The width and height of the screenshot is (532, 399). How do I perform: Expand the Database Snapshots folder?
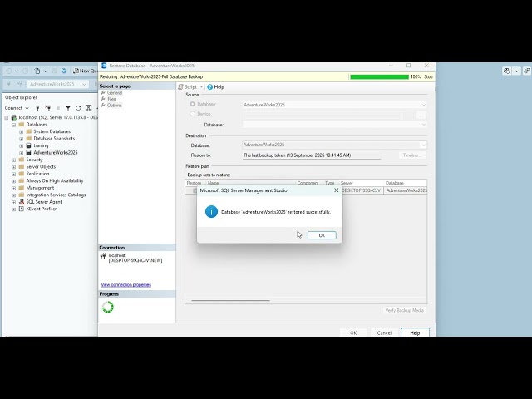point(22,139)
